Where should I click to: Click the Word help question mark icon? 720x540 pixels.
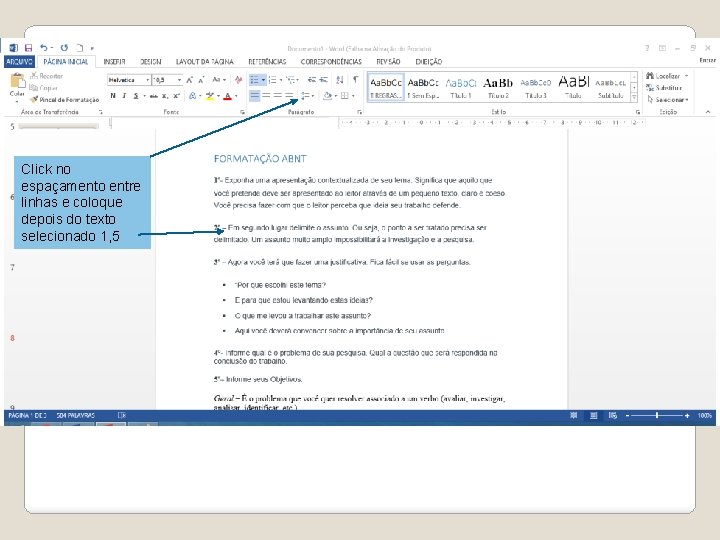(647, 48)
